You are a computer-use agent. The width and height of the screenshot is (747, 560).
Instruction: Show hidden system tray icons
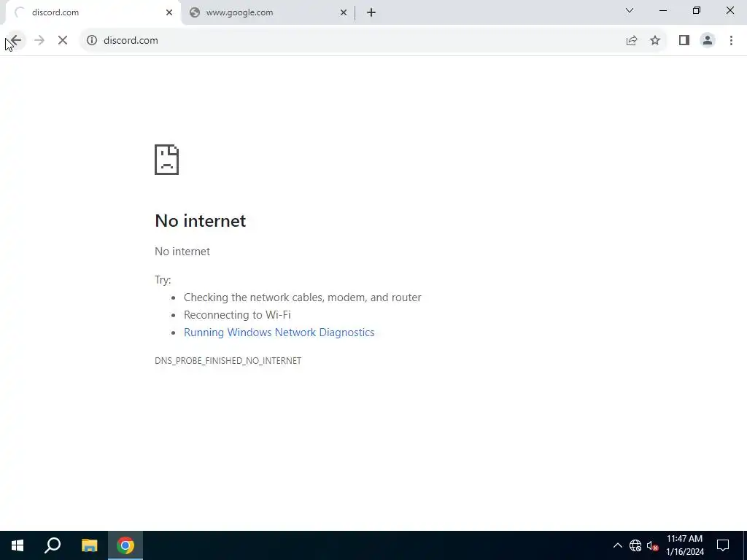coord(617,545)
